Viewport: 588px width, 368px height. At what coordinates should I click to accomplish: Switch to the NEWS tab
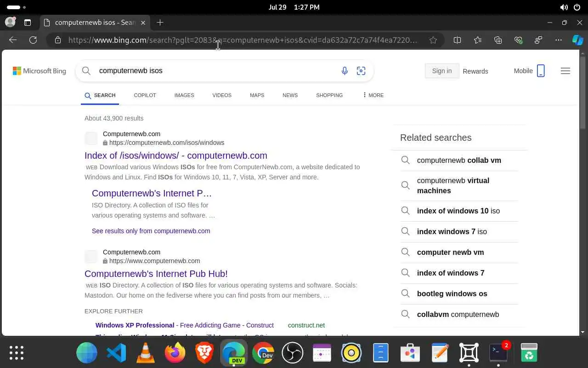pyautogui.click(x=290, y=95)
